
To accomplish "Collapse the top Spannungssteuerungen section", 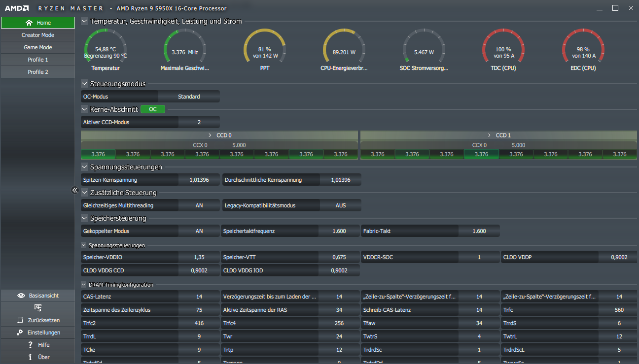I will pos(84,167).
